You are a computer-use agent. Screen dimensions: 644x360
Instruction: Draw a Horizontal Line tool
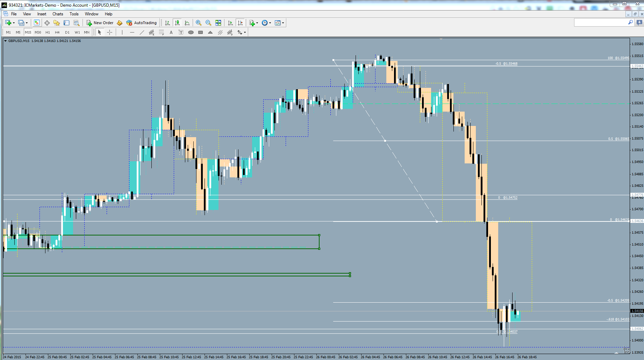132,32
